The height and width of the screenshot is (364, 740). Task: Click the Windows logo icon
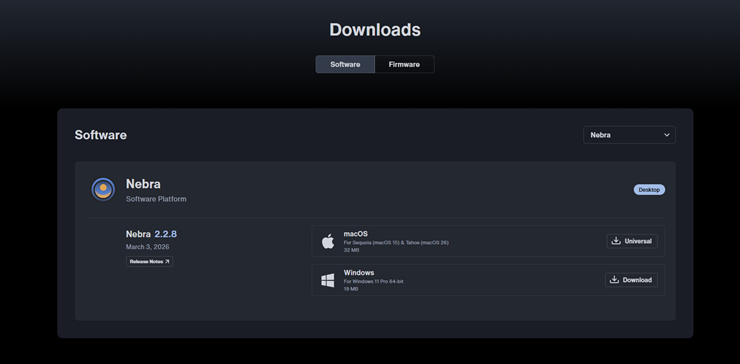[328, 280]
